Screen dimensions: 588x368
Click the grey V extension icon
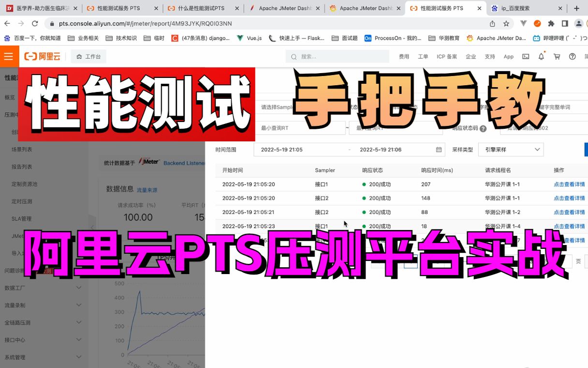(524, 23)
